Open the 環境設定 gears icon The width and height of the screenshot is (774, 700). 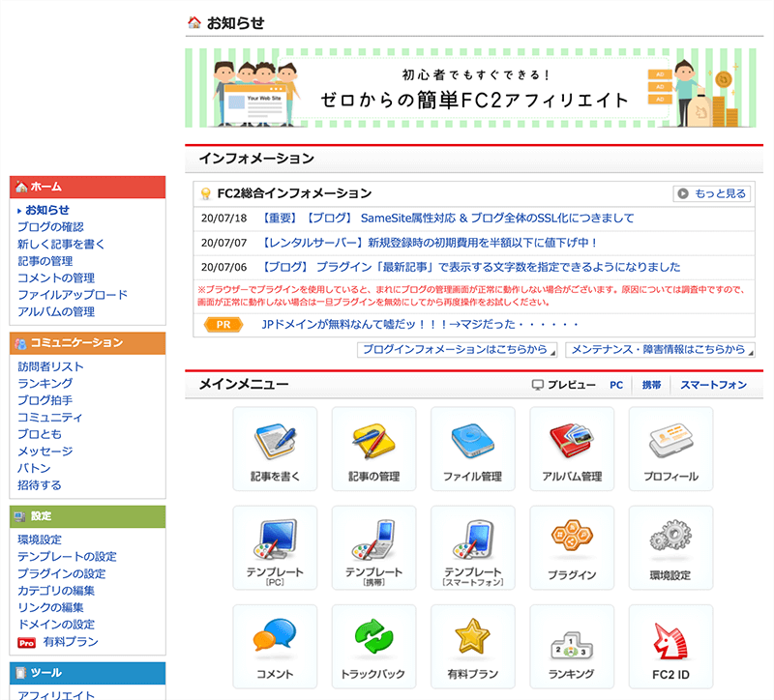[x=670, y=547]
